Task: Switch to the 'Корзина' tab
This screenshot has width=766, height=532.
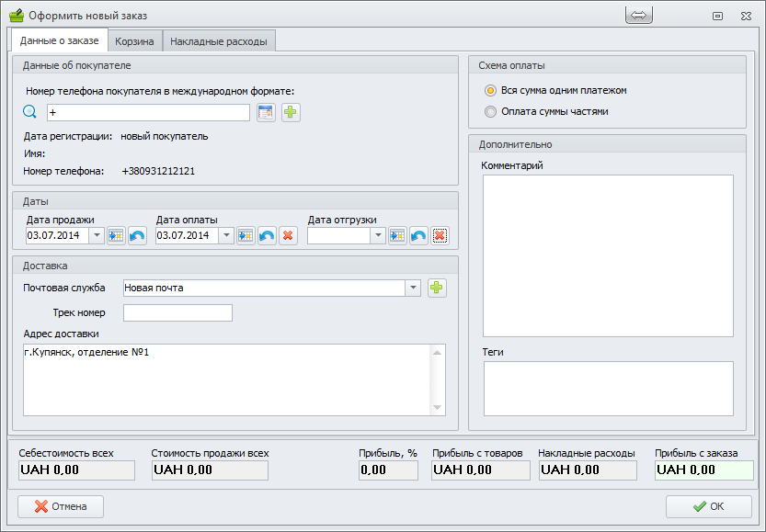Action: click(134, 41)
